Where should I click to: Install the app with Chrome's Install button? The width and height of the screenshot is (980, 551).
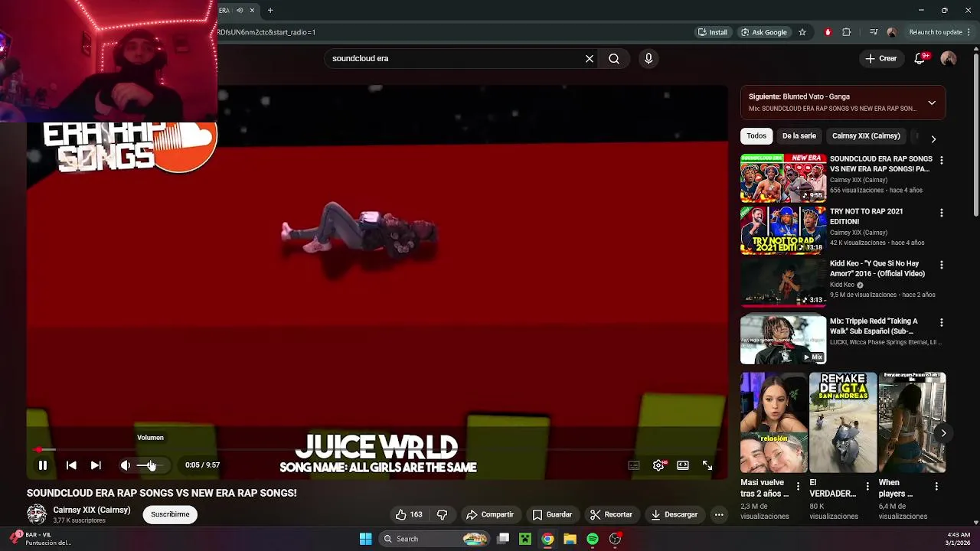click(713, 32)
